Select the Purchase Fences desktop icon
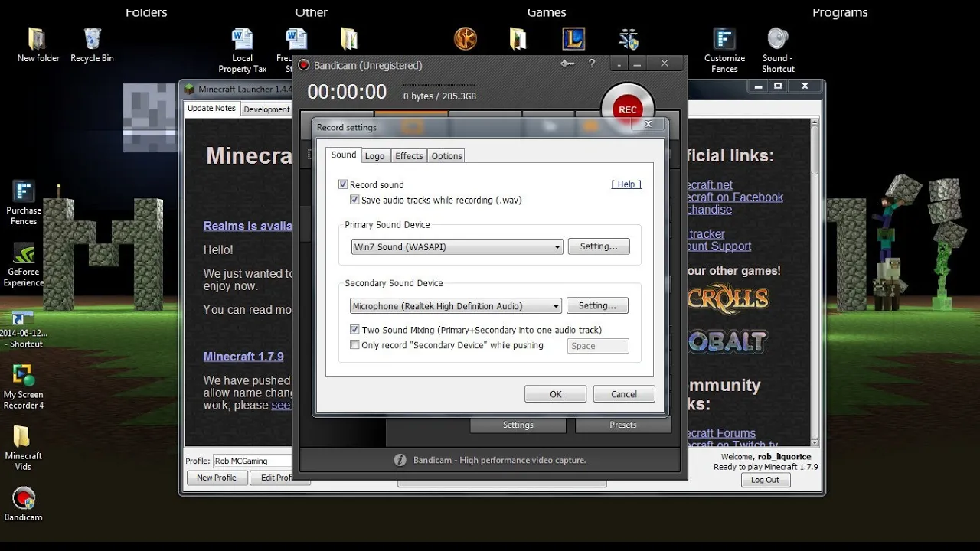This screenshot has height=551, width=980. tap(24, 204)
